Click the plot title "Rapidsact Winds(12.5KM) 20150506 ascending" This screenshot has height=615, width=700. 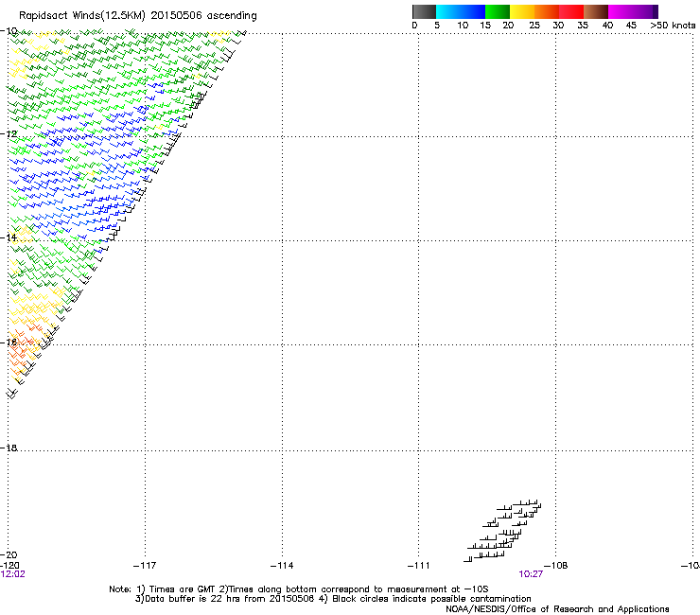[x=138, y=16]
